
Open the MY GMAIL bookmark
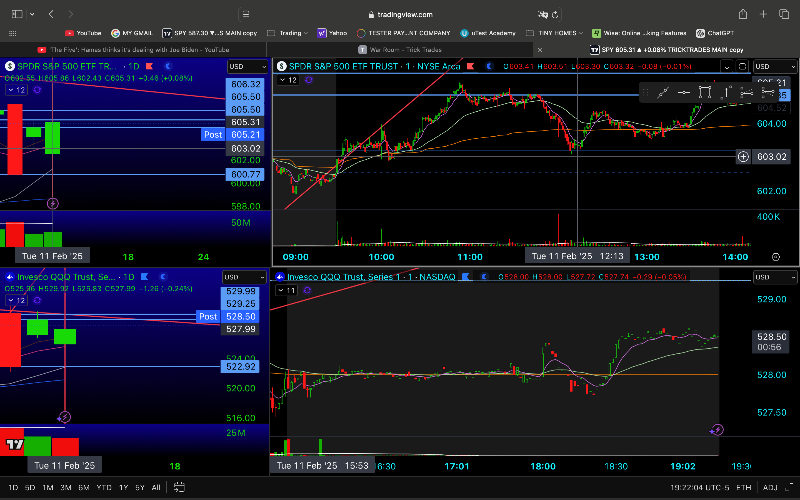click(x=132, y=33)
